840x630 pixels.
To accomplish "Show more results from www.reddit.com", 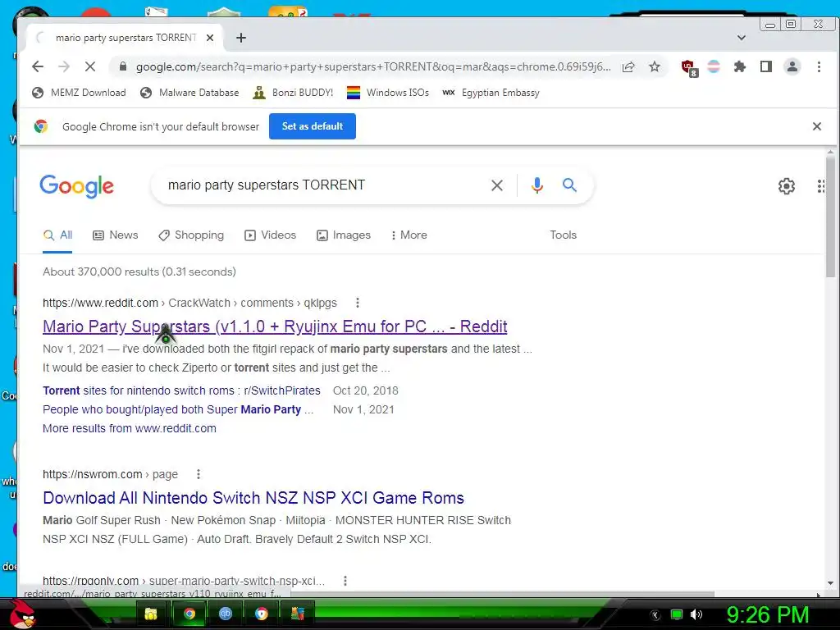I will tap(130, 428).
